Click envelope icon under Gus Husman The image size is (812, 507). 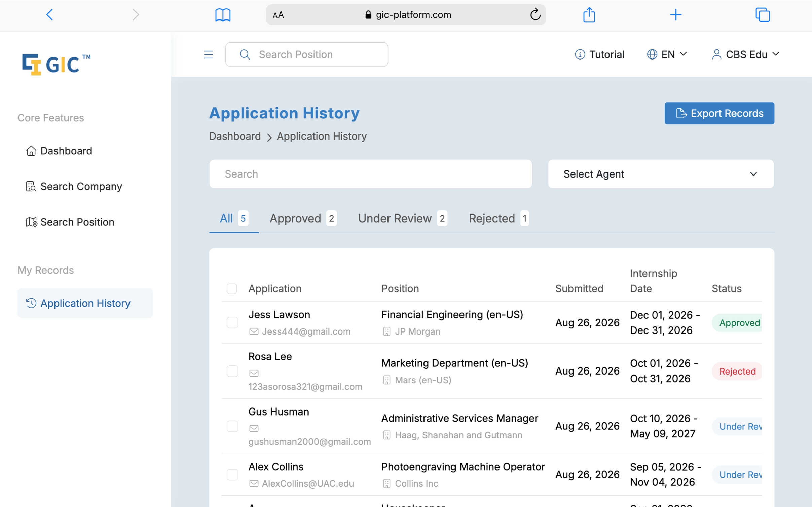tap(254, 428)
